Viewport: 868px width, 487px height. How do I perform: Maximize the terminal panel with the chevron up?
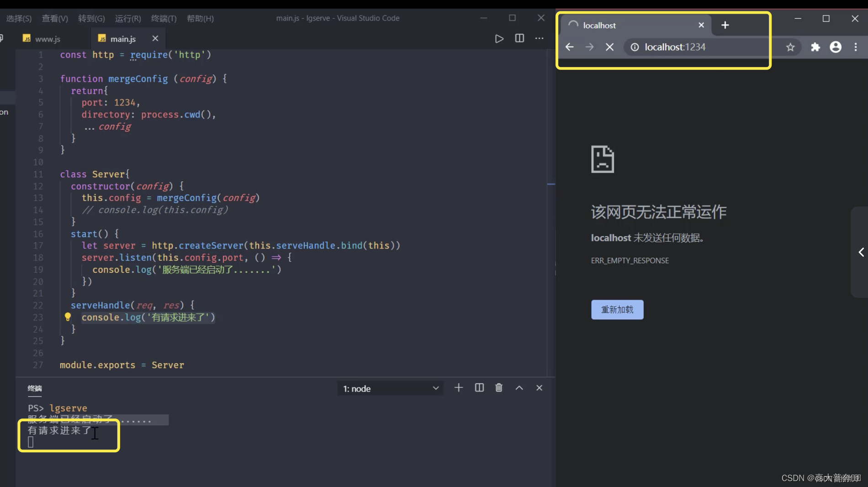coord(519,387)
